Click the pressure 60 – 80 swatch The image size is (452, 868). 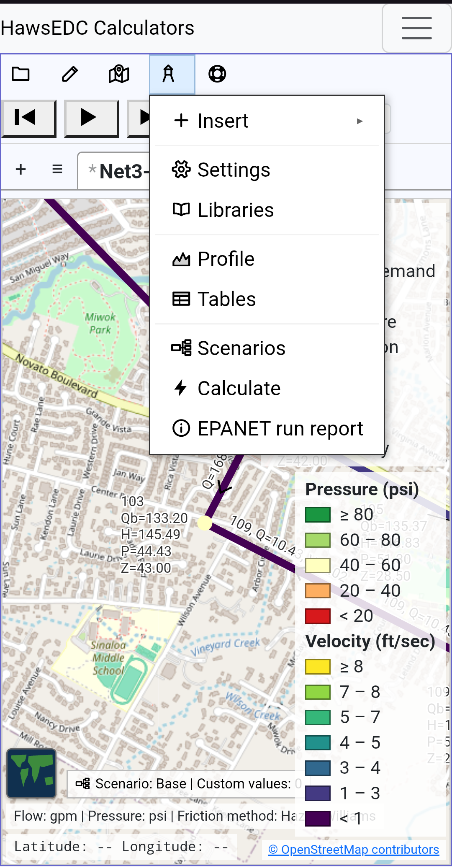(x=318, y=540)
